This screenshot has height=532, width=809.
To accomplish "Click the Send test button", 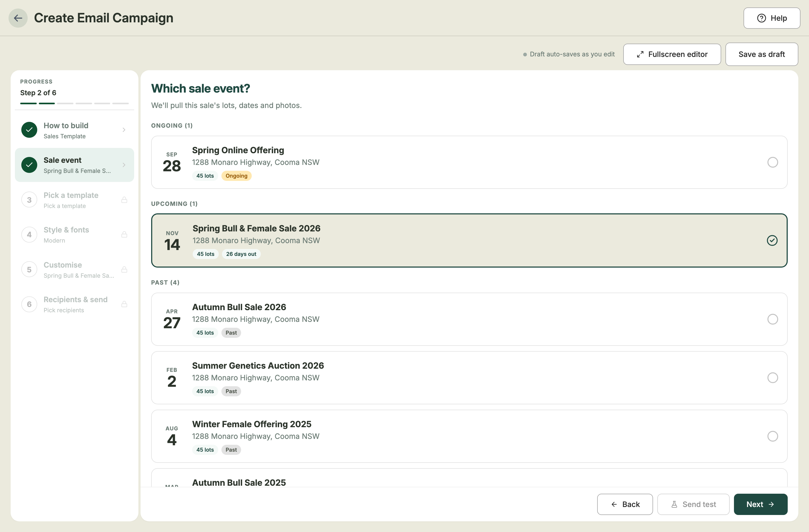I will (x=693, y=504).
